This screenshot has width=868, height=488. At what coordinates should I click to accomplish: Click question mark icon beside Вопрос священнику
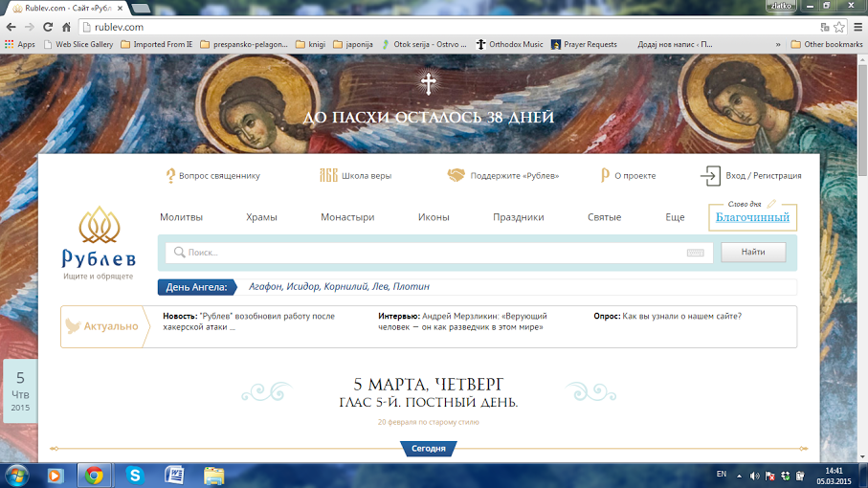click(x=170, y=175)
